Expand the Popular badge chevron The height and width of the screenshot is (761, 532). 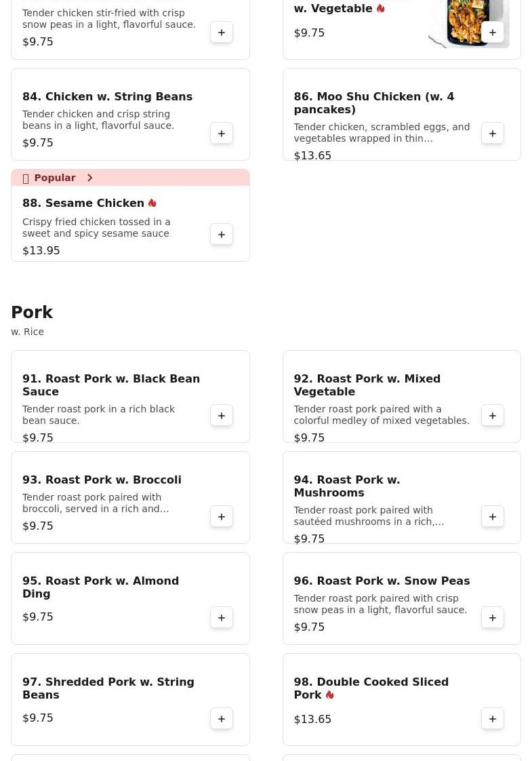click(x=89, y=178)
